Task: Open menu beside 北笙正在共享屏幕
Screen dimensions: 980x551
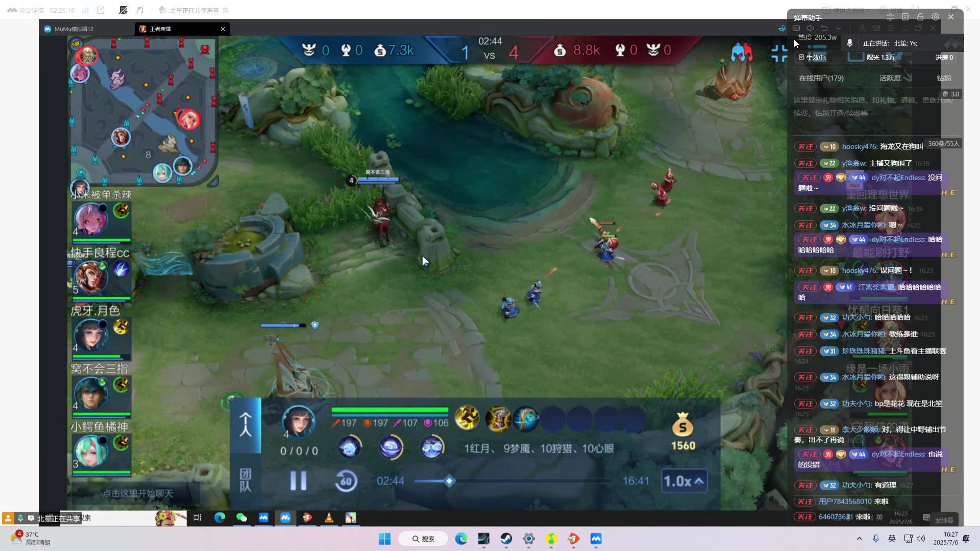Action: pyautogui.click(x=225, y=10)
